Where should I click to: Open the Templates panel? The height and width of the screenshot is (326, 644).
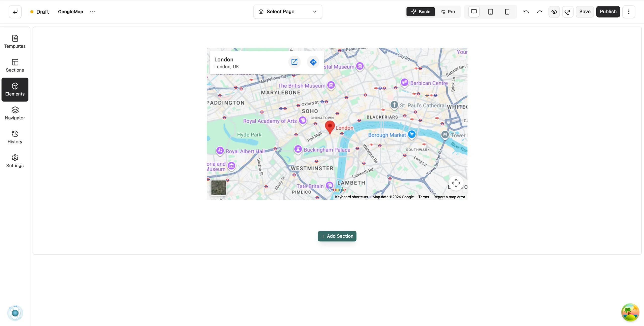click(15, 42)
